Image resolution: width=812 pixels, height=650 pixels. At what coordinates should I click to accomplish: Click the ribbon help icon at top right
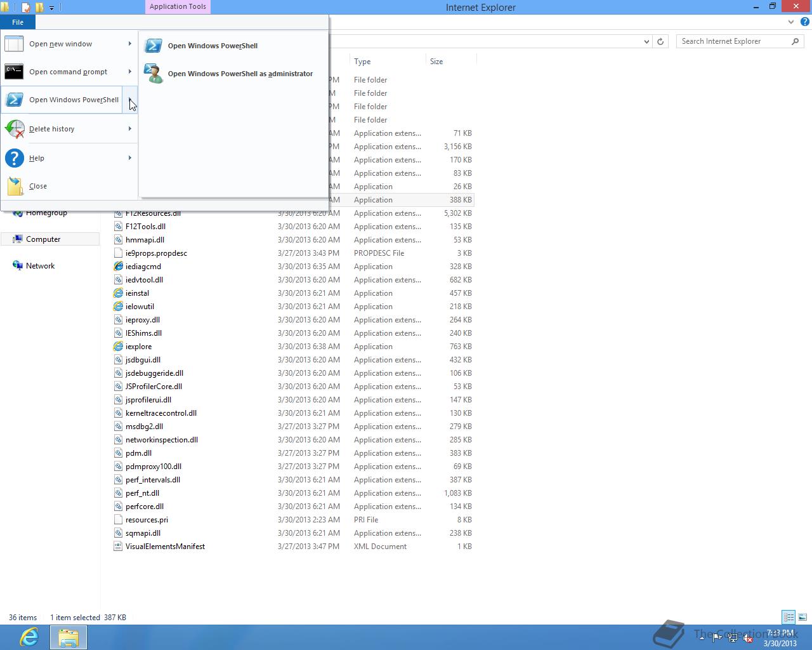point(804,22)
